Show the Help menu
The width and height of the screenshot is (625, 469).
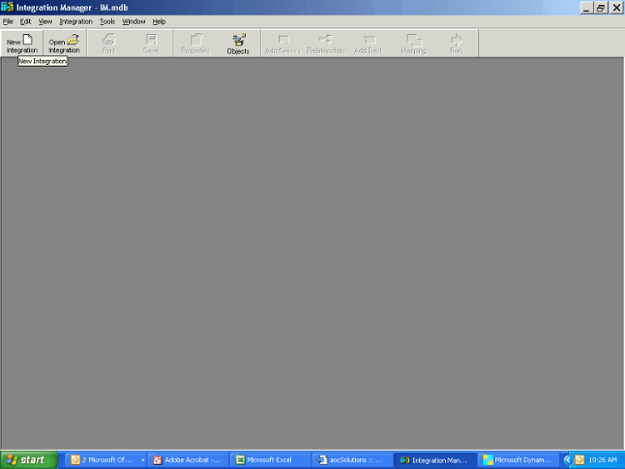click(159, 21)
